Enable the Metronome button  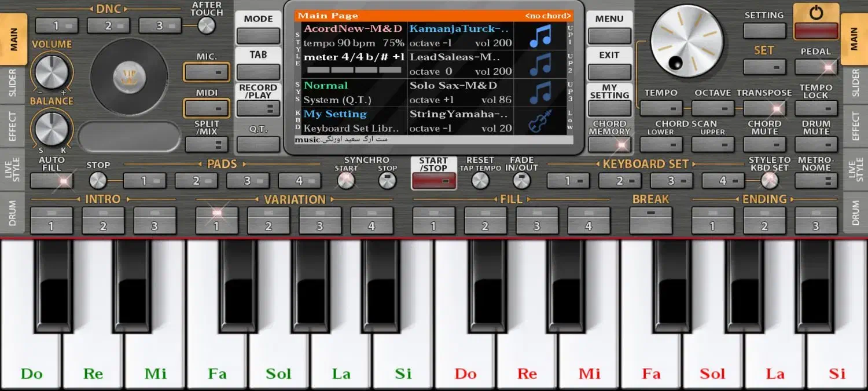pos(816,181)
